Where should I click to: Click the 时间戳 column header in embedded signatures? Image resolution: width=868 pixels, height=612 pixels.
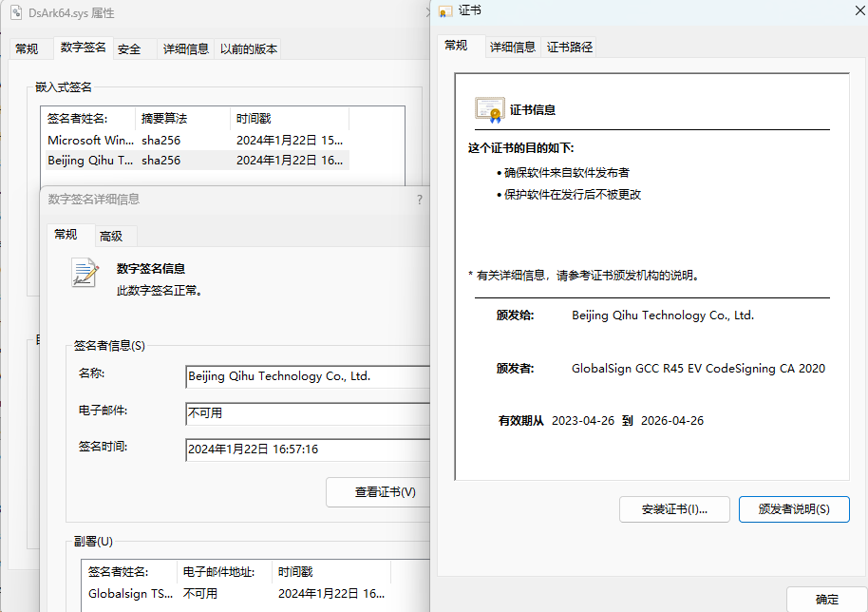point(290,119)
